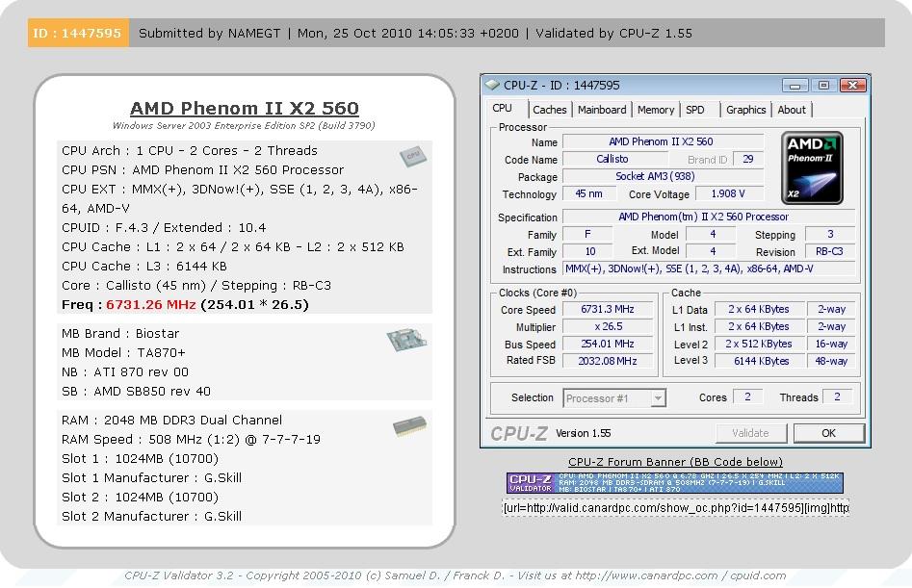The width and height of the screenshot is (912, 588).
Task: Click the Bus Speed value 254.01 MHz
Action: [x=608, y=344]
